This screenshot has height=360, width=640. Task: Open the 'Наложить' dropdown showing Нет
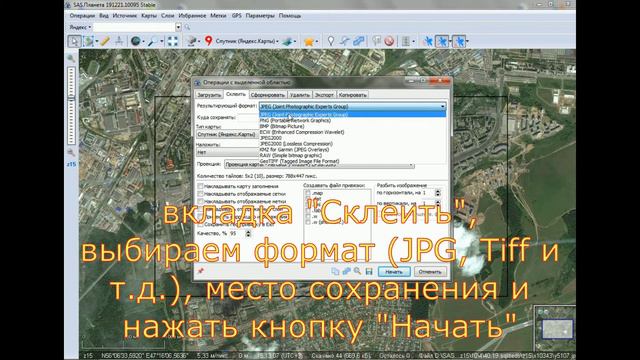pyautogui.click(x=227, y=152)
